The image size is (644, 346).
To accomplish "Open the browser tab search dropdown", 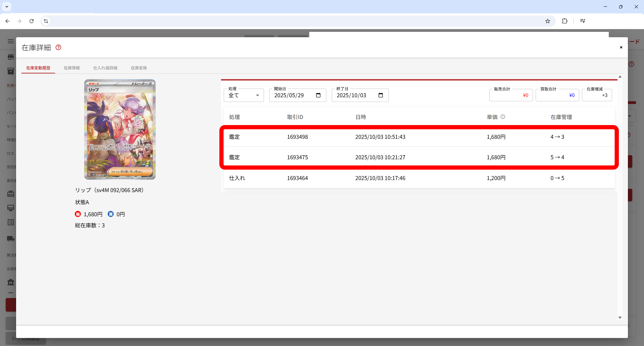I will 7,7.
